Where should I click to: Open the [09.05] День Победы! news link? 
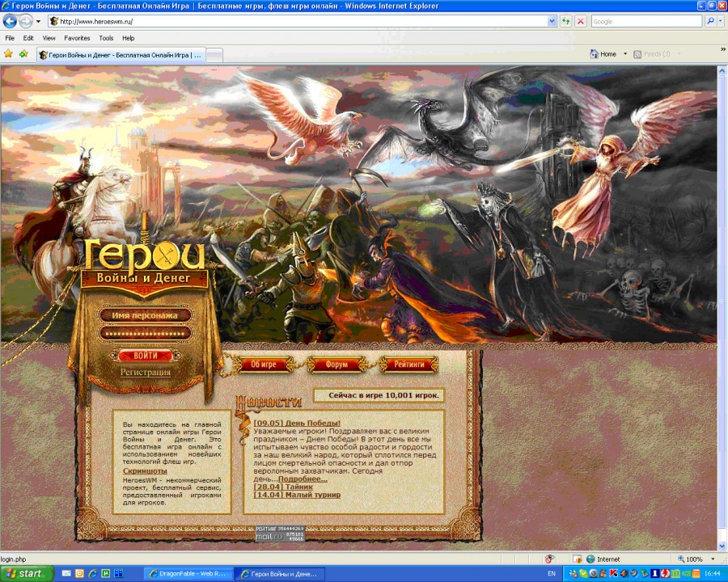(297, 423)
